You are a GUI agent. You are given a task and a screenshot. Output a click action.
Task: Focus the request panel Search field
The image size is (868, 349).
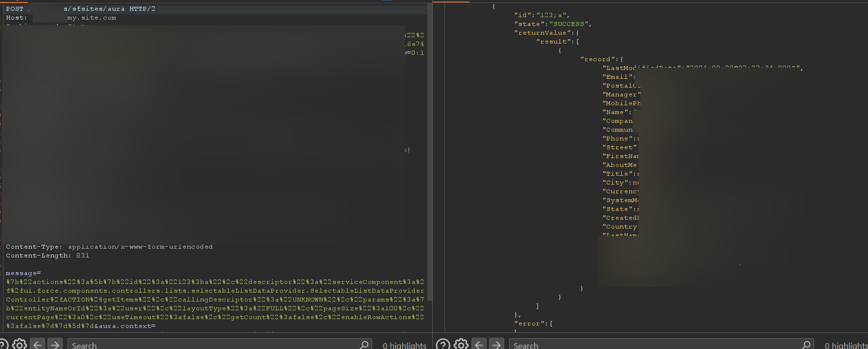click(211, 345)
